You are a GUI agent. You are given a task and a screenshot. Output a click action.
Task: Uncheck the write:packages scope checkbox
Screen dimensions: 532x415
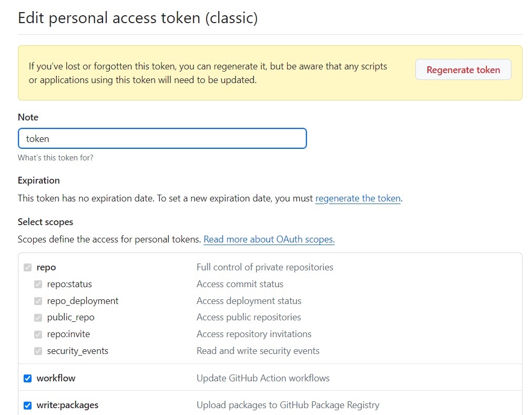point(28,405)
